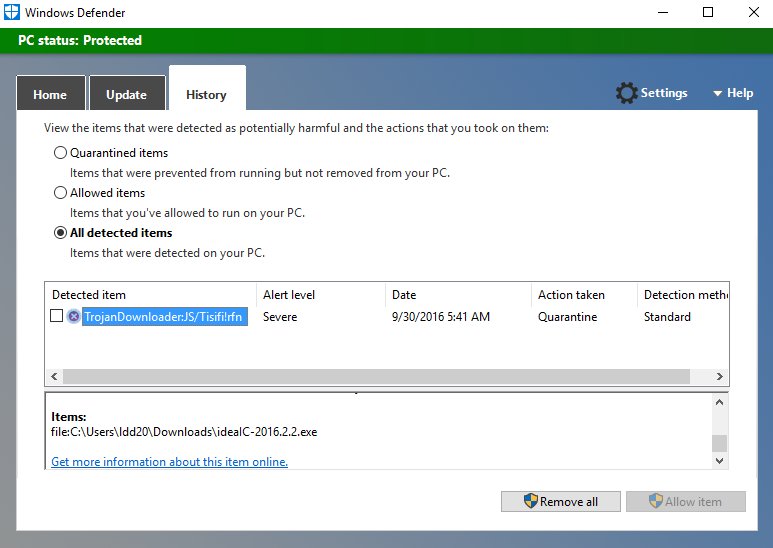The image size is (773, 548).
Task: Open Get more information about this item online
Action: point(170,462)
